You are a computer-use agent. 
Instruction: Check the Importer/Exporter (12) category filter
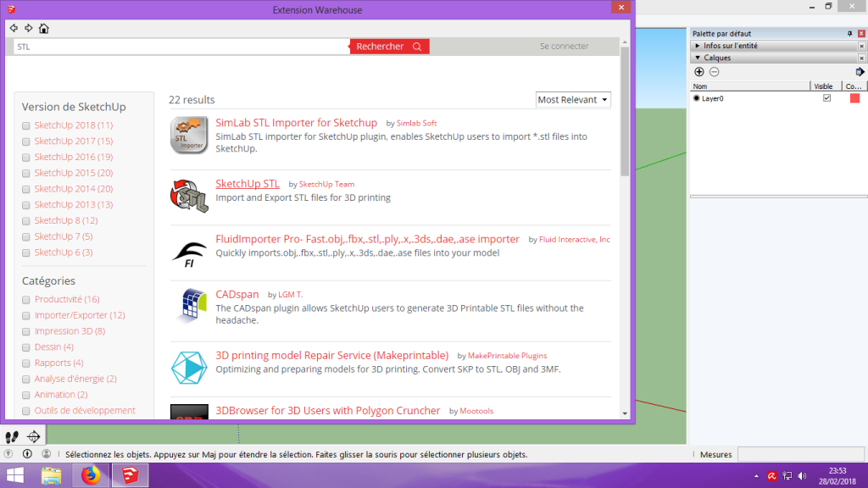(x=26, y=316)
